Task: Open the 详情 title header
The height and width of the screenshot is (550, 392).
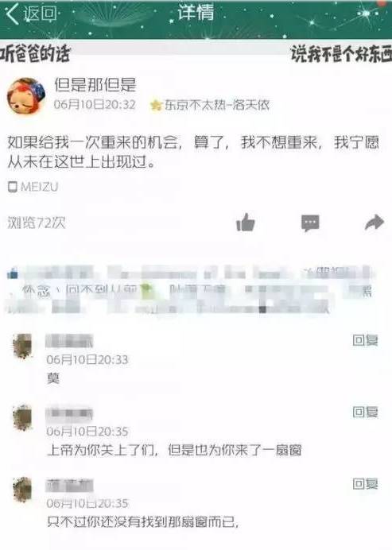Action: pos(196,13)
